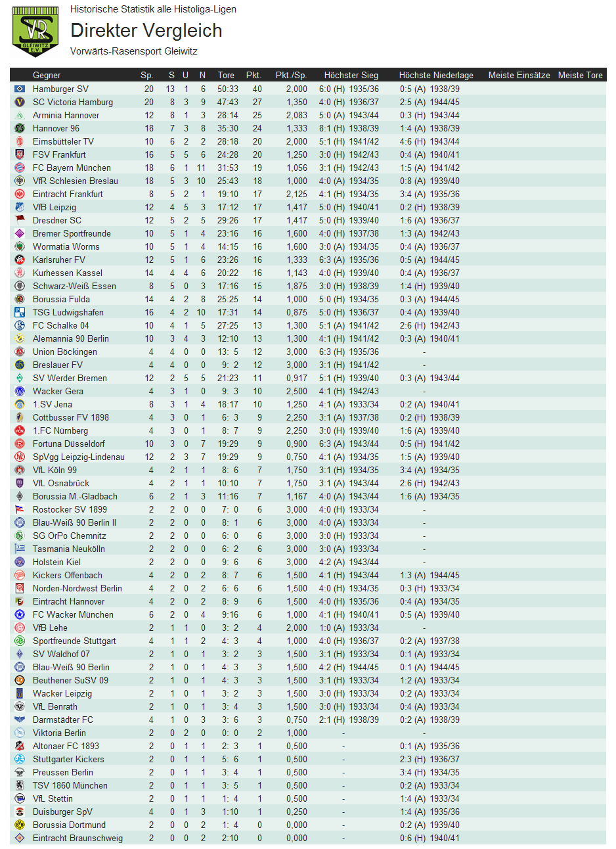Screen dimensions: 616x849
Task: Click the Meiste Tore column header
Action: point(580,75)
